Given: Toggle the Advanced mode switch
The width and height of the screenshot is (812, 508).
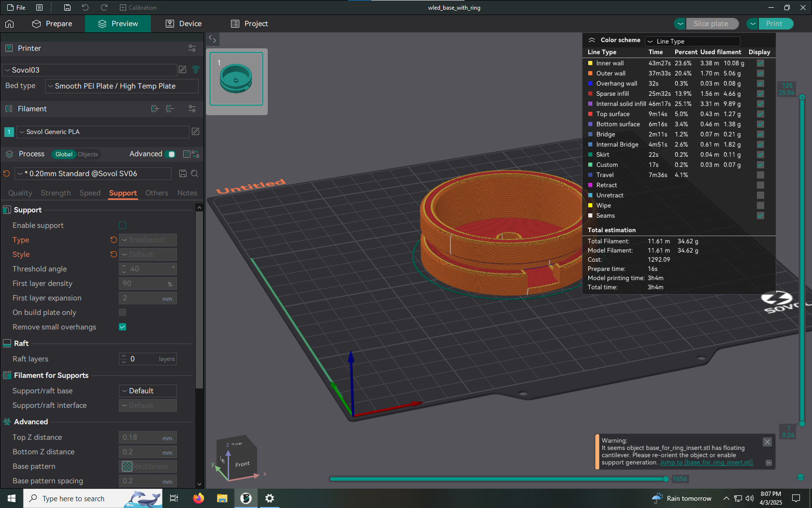Looking at the screenshot, I should [x=170, y=154].
